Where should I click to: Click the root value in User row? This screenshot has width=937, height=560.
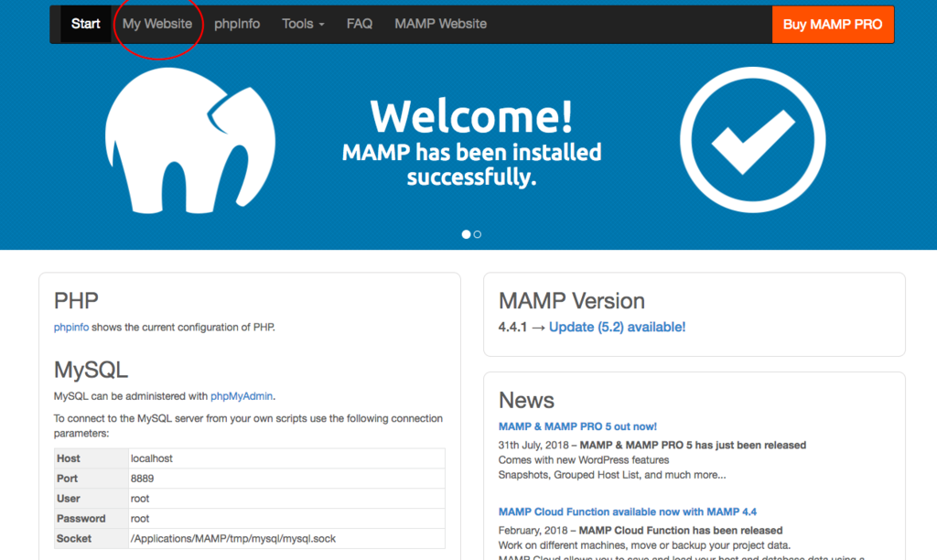(x=286, y=499)
